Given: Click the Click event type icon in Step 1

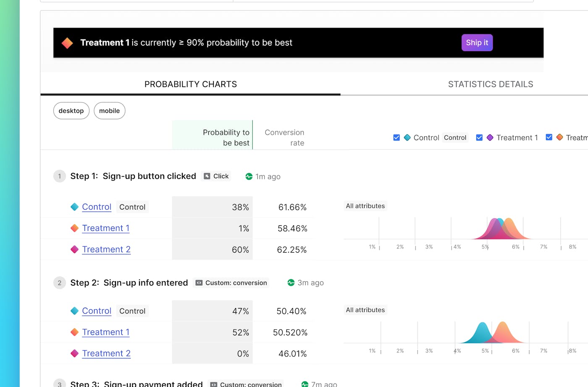Looking at the screenshot, I should tap(207, 176).
